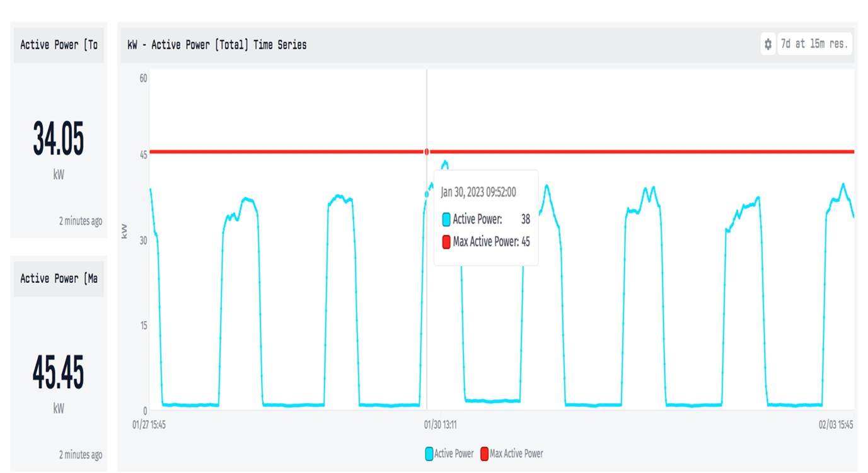The width and height of the screenshot is (868, 473).
Task: Click the red marker on the Max Active Power line
Action: coord(427,152)
